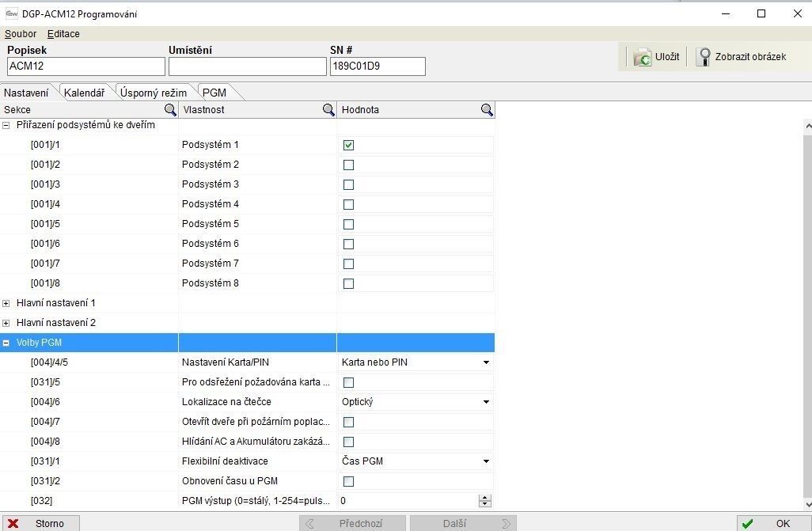Open the Soubor menu

[21, 34]
